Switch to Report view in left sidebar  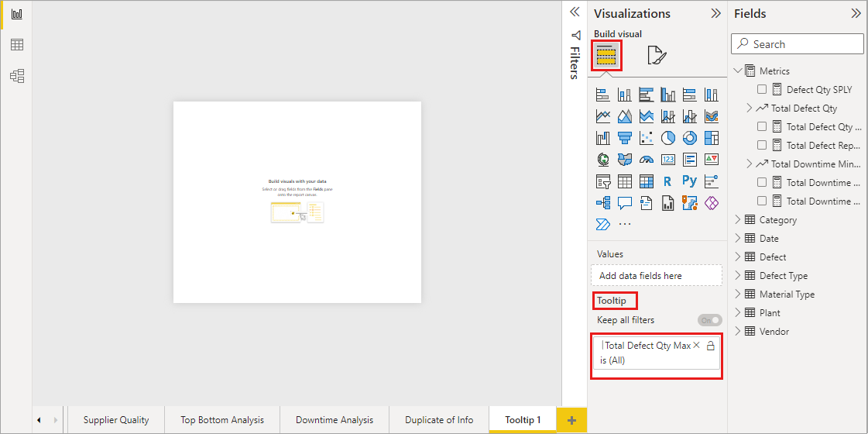coord(16,15)
